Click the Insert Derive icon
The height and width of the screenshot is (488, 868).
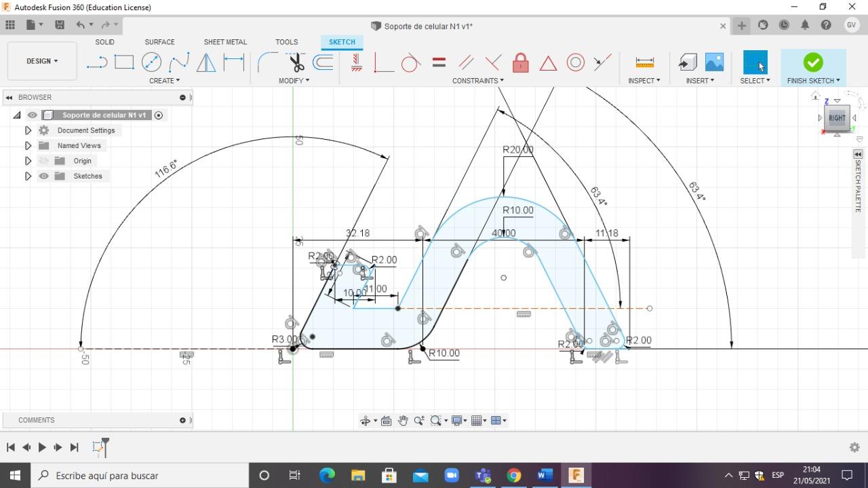[688, 62]
